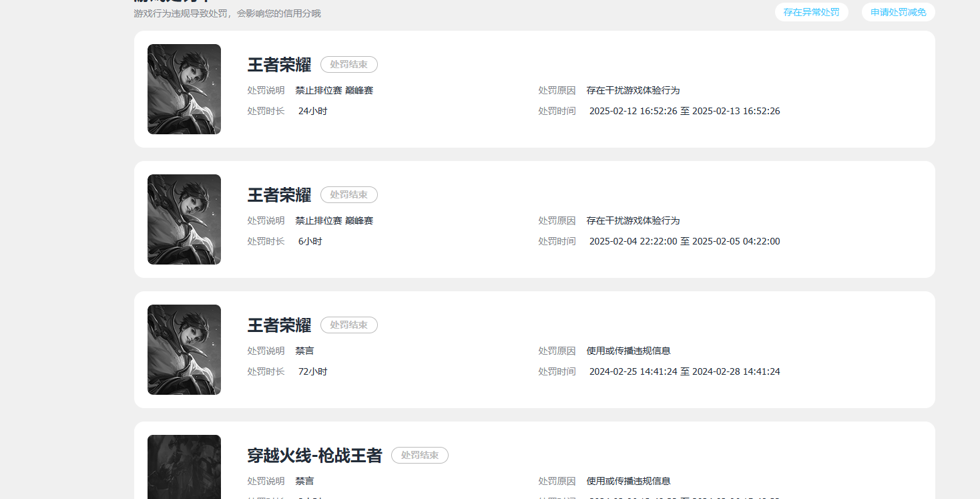Click 处罚时长 label in the 72小时 card
The height and width of the screenshot is (499, 980).
(266, 371)
